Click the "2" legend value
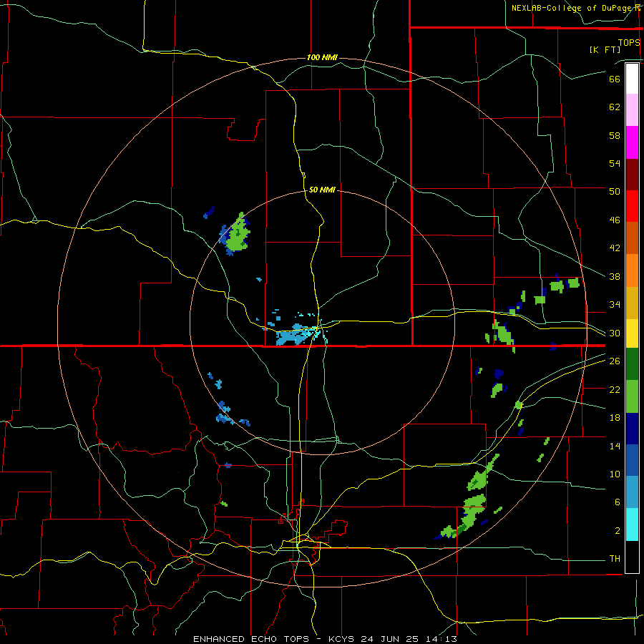 [618, 531]
